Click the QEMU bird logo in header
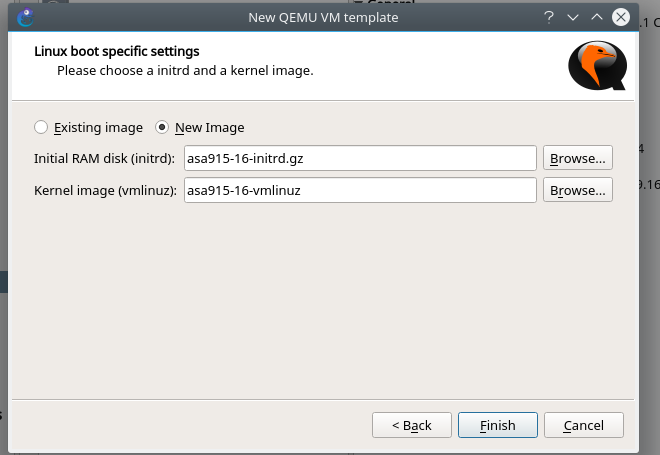The height and width of the screenshot is (455, 660). pyautogui.click(x=597, y=67)
